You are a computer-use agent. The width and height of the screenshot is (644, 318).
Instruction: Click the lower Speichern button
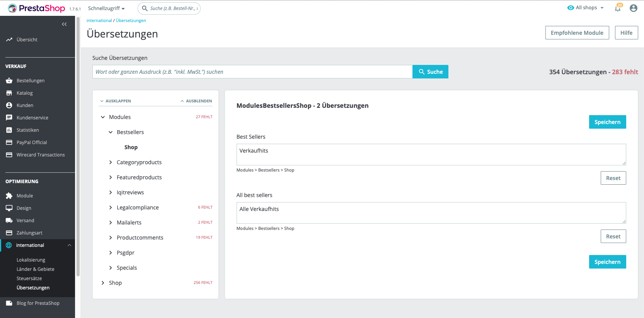coord(608,262)
